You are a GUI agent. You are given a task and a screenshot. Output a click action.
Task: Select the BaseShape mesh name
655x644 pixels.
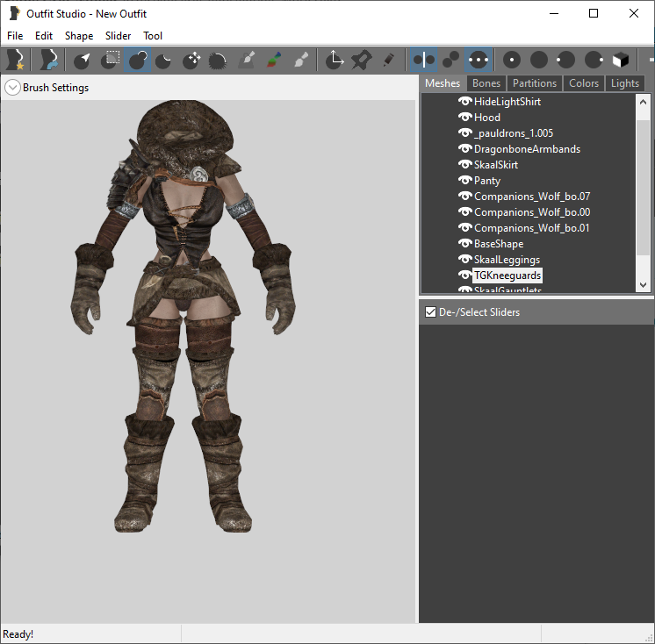click(499, 244)
